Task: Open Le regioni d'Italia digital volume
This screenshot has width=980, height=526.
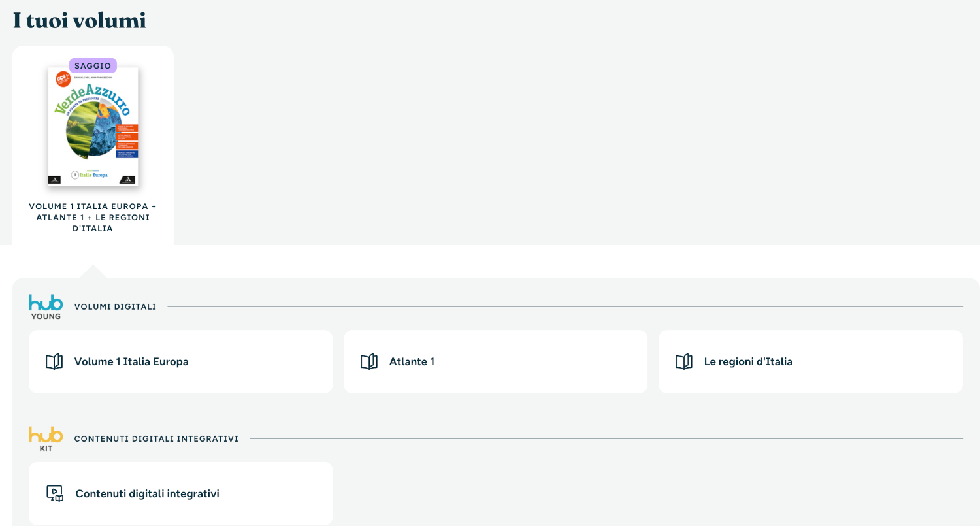Action: [811, 362]
